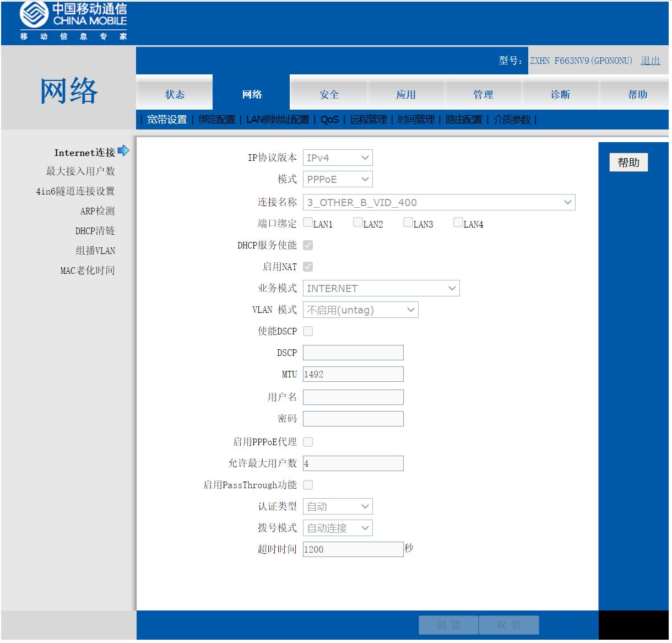The width and height of the screenshot is (672, 643).
Task: Open DHCP清链 in the sidebar
Action: [x=95, y=231]
